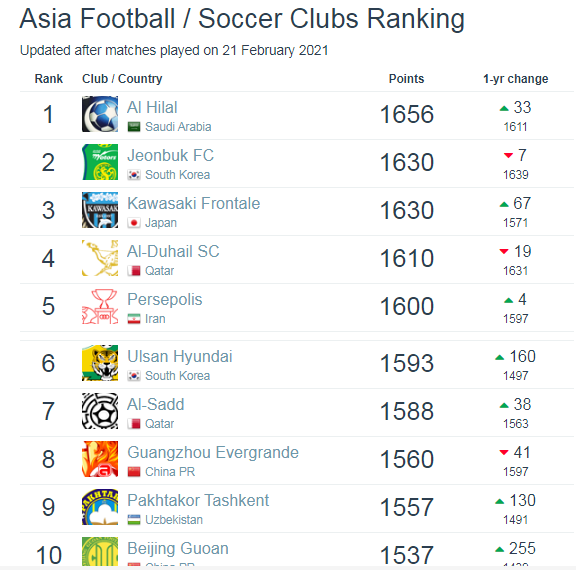The height and width of the screenshot is (570, 576).
Task: Click the Japan flag icon
Action: 134,223
